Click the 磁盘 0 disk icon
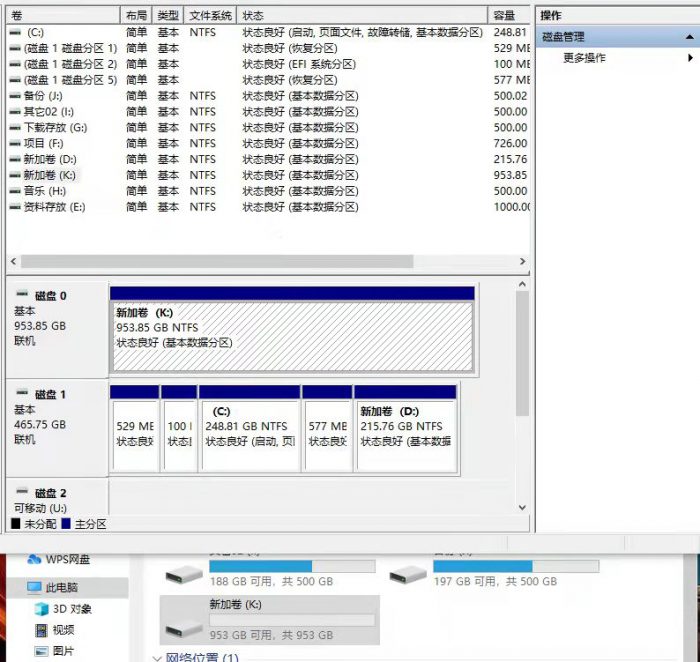Viewport: 700px width, 662px height. [x=22, y=296]
